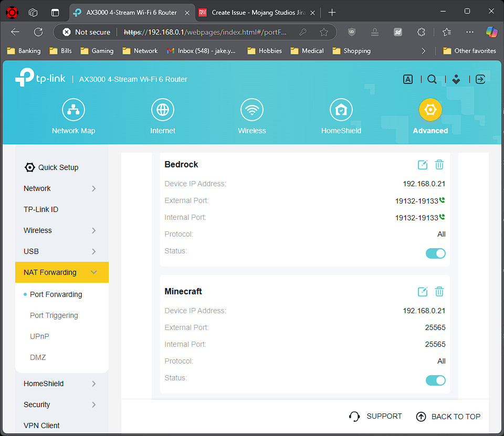This screenshot has height=436, width=504.
Task: Click edit icon for Bedrock rule
Action: pyautogui.click(x=423, y=165)
